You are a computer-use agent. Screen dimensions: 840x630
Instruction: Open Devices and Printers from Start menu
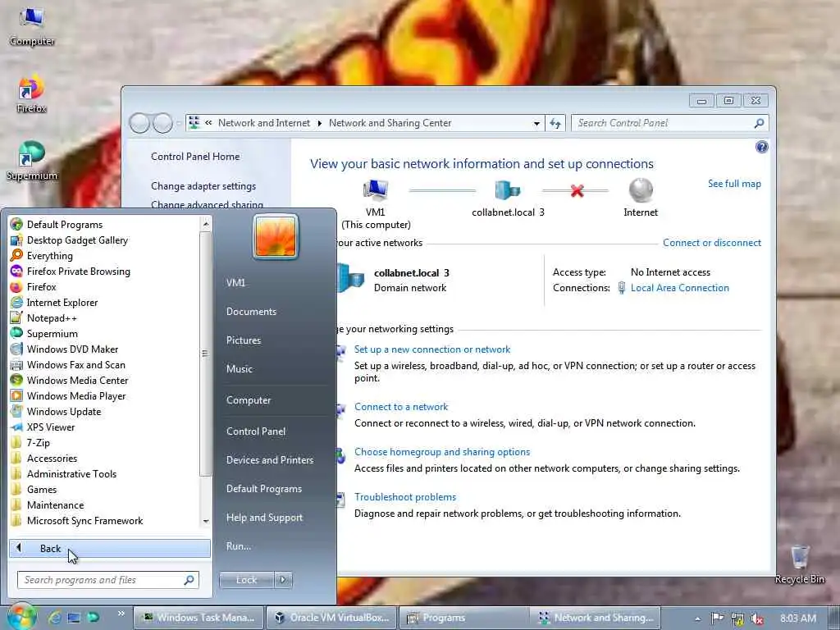click(x=269, y=459)
